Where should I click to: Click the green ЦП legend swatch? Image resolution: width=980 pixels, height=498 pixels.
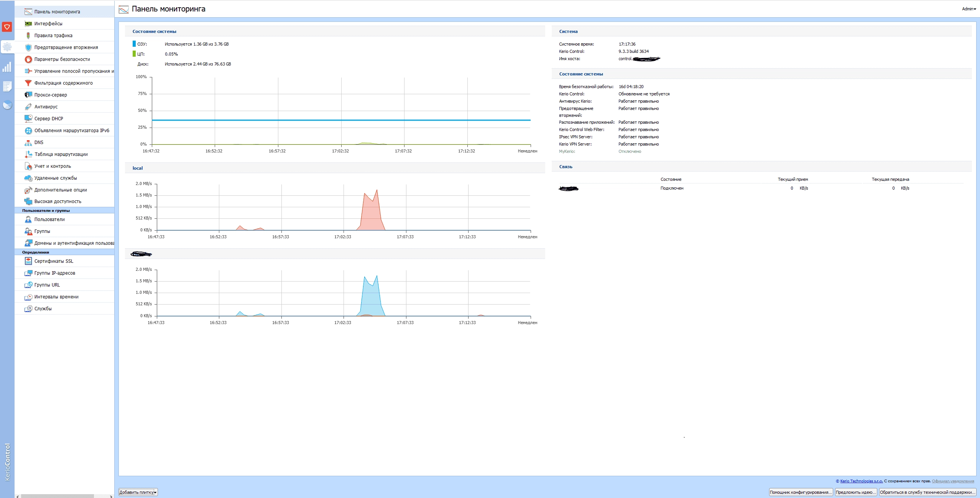point(134,54)
